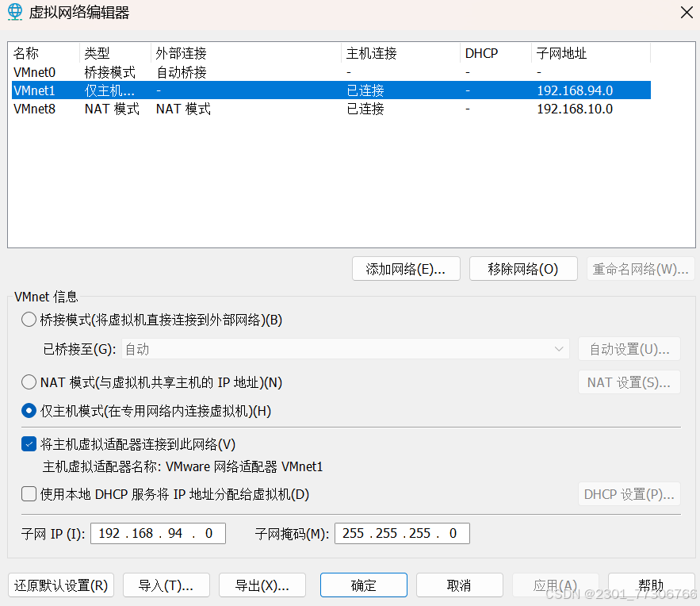Open the 已桥接至 dropdown
Viewport: 700px width, 606px height.
(x=346, y=349)
